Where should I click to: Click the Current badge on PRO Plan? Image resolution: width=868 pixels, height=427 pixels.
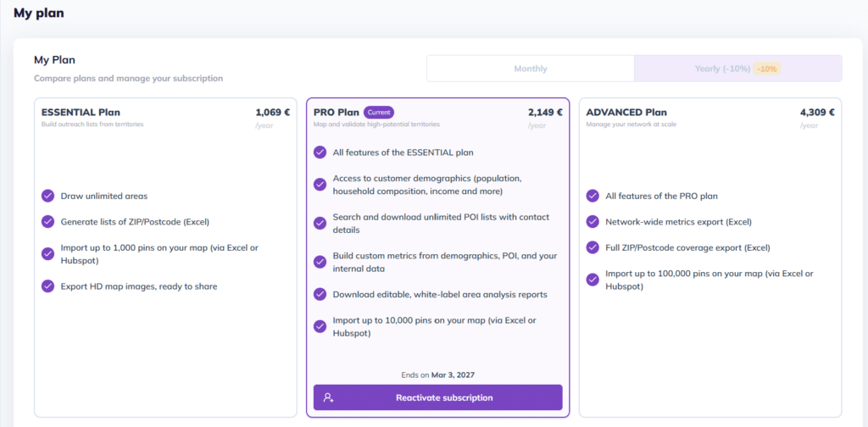(379, 112)
